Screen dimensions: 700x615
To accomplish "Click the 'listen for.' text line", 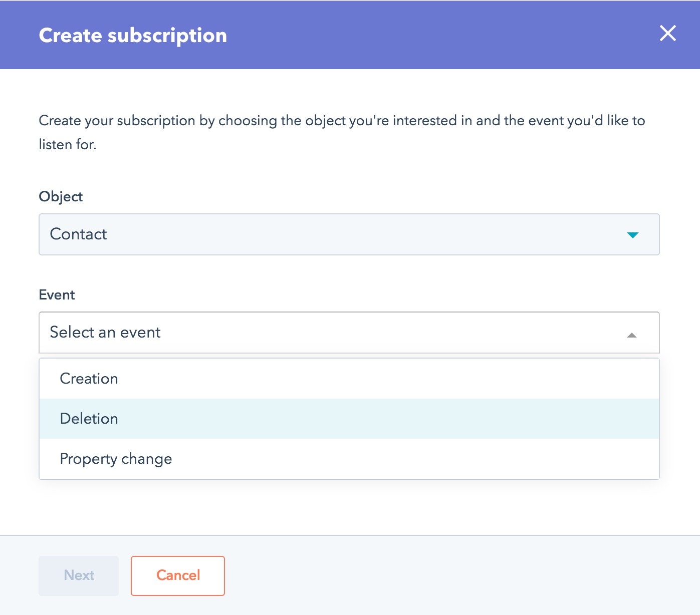I will tap(68, 145).
